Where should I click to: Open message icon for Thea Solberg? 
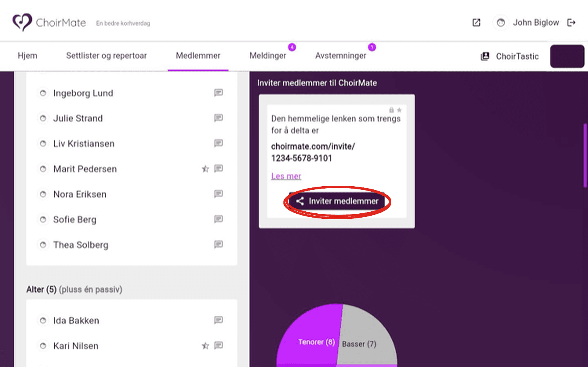[218, 245]
